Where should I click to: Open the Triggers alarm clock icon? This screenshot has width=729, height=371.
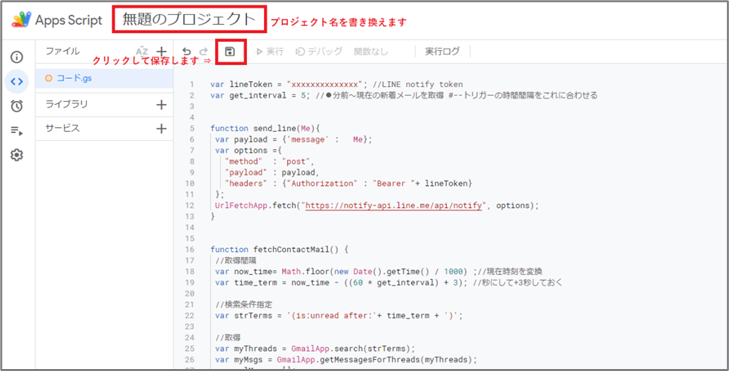coord(17,106)
